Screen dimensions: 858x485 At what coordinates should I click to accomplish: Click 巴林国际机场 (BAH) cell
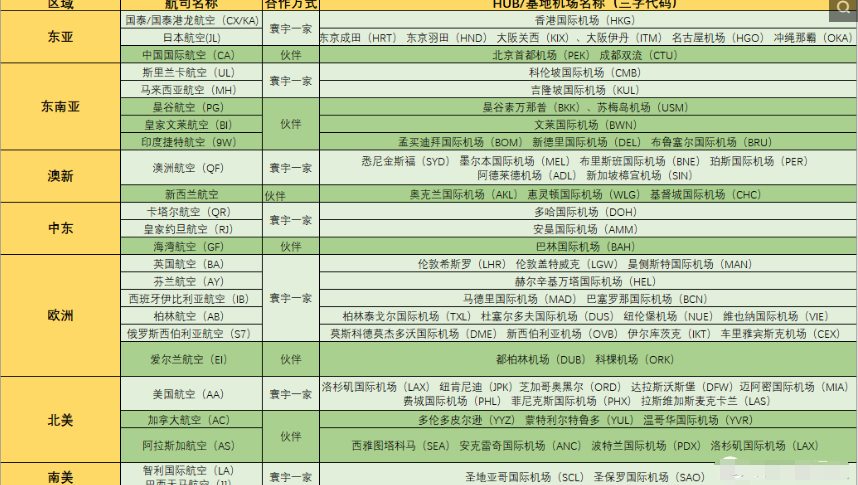[x=588, y=246]
